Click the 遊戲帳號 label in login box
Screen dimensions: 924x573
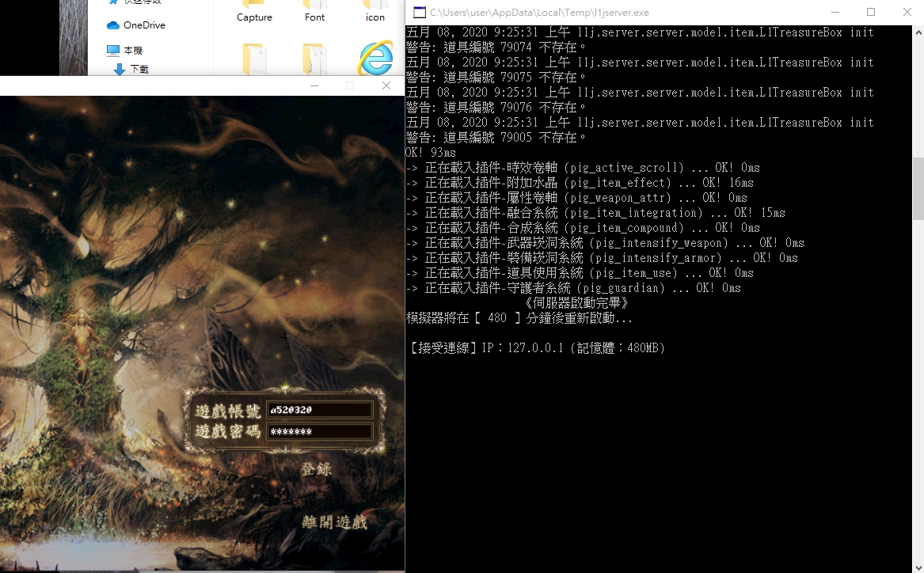pyautogui.click(x=227, y=411)
